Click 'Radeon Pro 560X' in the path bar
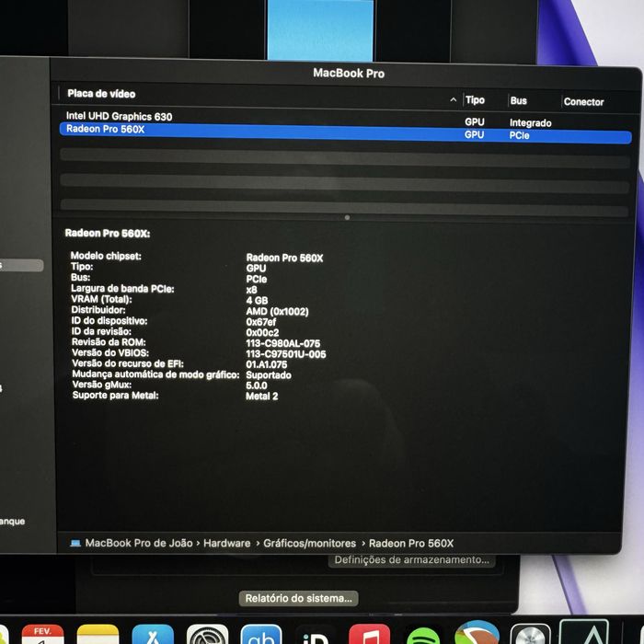644x644 pixels. [411, 544]
